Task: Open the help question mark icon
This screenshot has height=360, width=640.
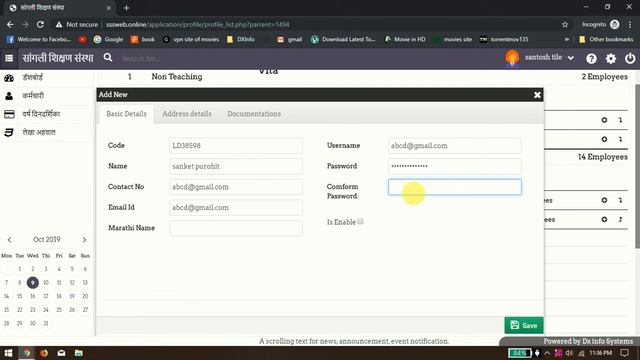Action: pyautogui.click(x=591, y=58)
